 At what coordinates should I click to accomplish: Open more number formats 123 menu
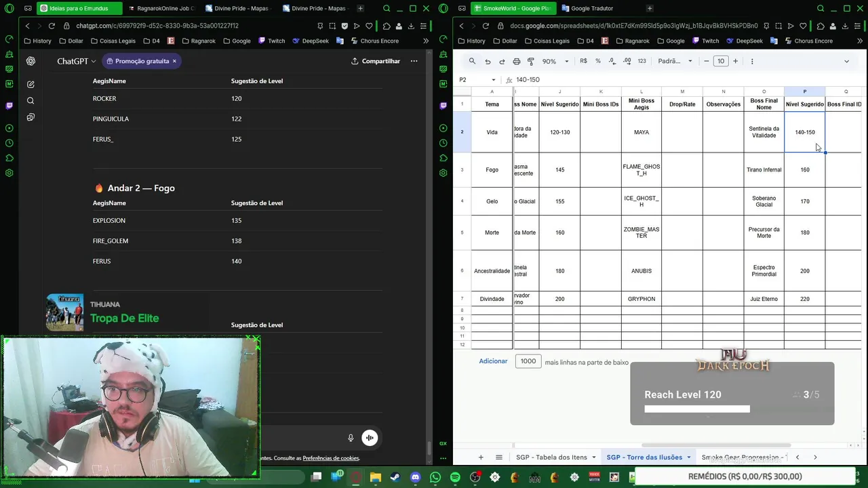pyautogui.click(x=642, y=61)
